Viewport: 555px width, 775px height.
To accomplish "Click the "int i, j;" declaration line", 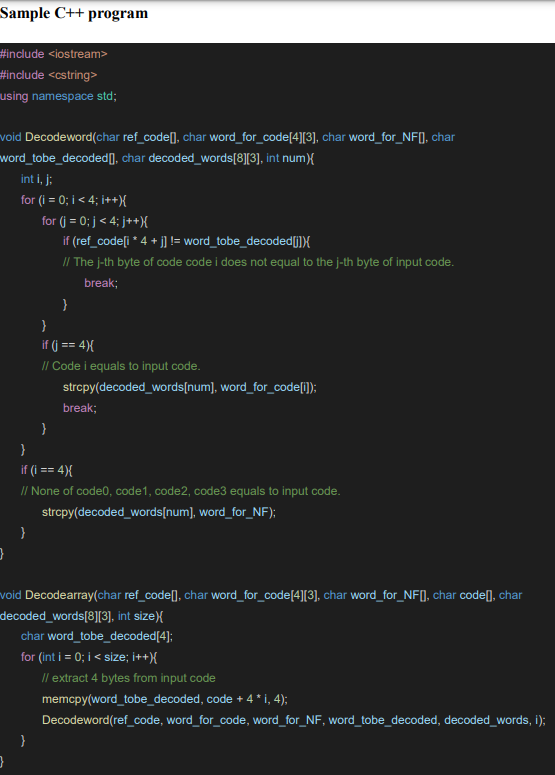I will point(37,179).
